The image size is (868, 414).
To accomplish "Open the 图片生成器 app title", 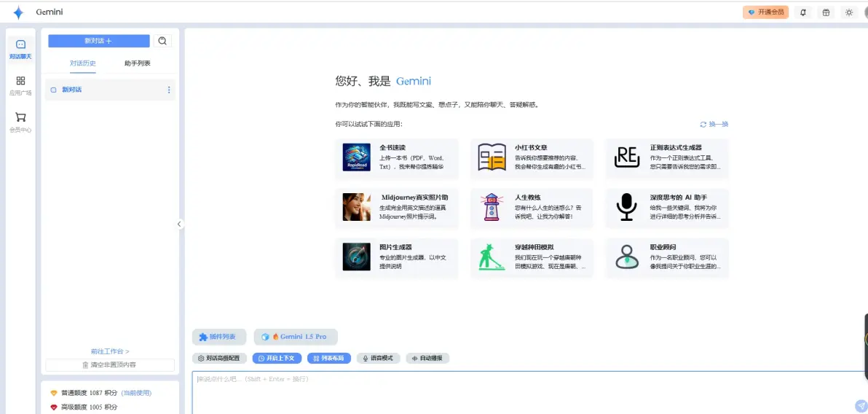I will [x=395, y=247].
